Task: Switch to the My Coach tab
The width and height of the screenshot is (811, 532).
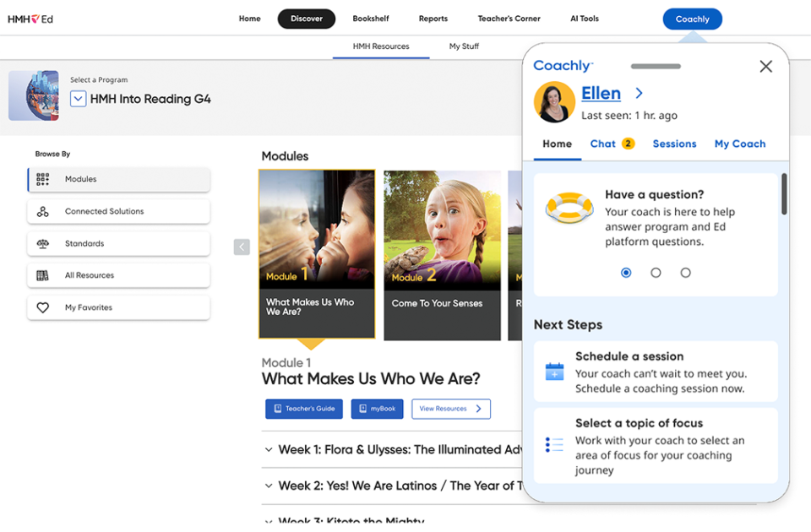Action: click(x=740, y=144)
